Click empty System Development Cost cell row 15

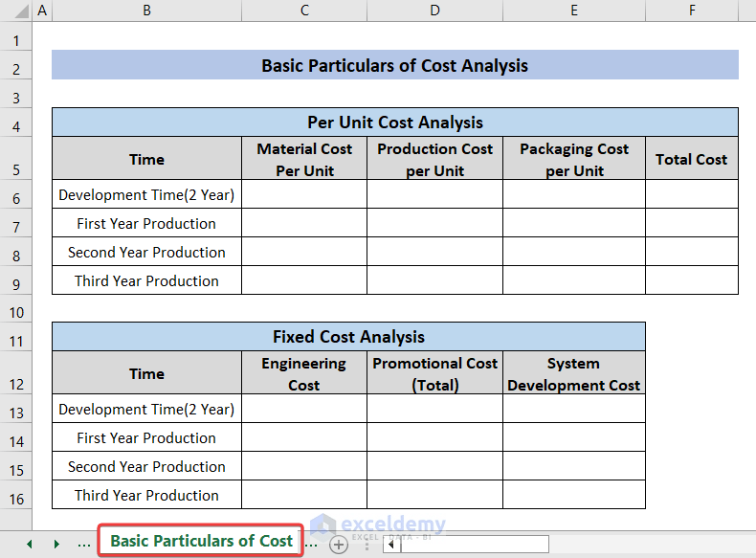tap(574, 466)
